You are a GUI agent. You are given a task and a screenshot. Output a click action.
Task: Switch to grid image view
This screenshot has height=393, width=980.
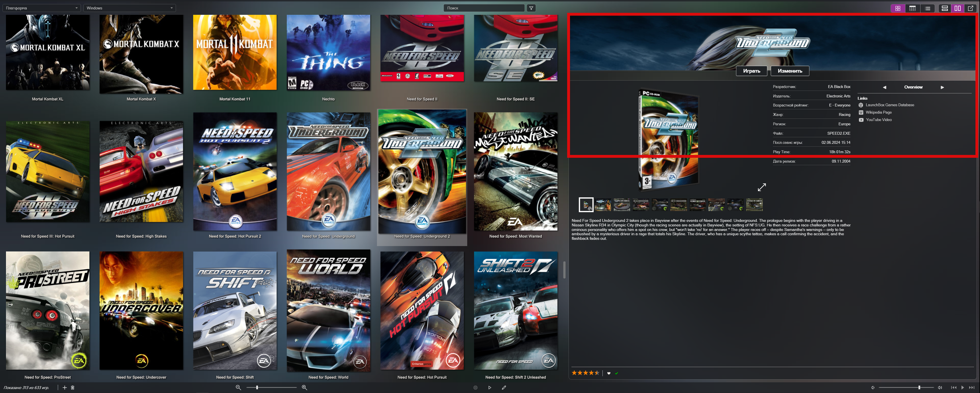(x=897, y=8)
